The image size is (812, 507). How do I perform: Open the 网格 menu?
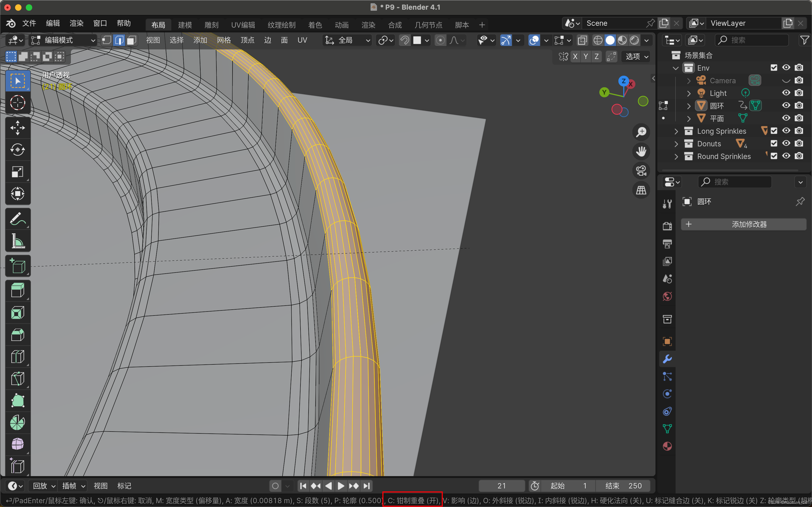224,40
